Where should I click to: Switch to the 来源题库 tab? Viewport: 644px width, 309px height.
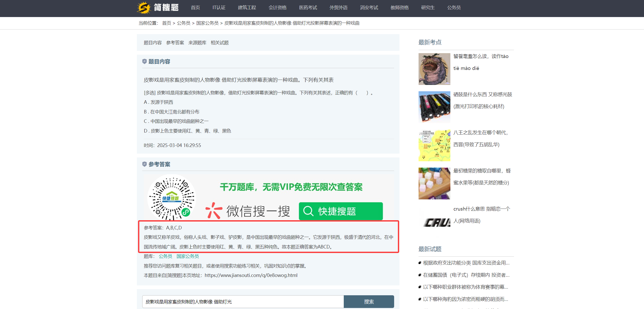[197, 42]
